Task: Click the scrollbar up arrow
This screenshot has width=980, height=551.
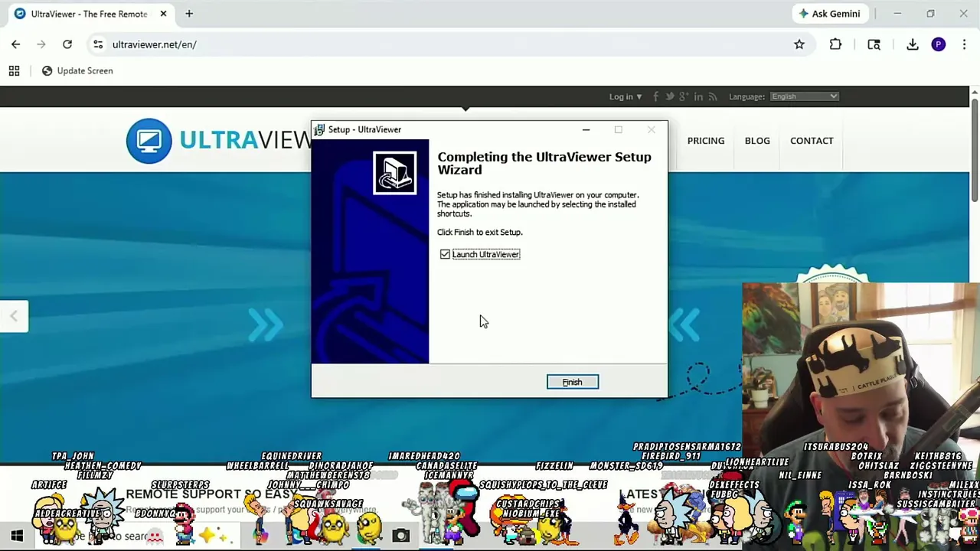Action: click(x=974, y=93)
